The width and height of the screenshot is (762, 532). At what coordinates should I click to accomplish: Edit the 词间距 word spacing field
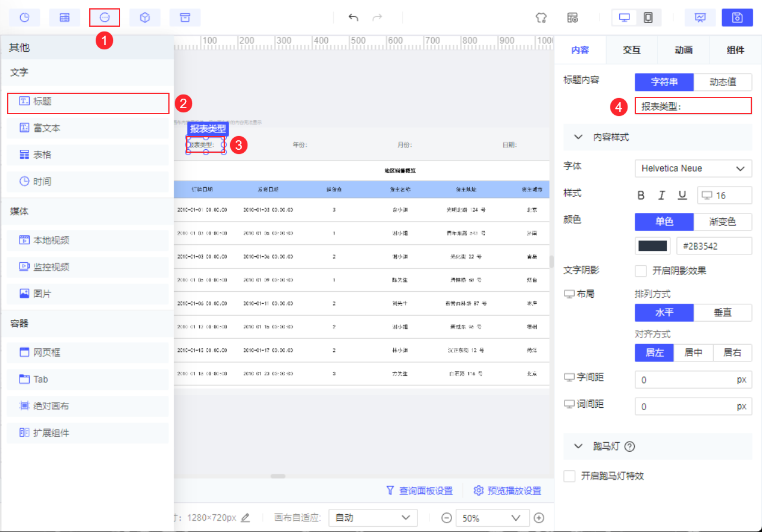click(x=693, y=407)
